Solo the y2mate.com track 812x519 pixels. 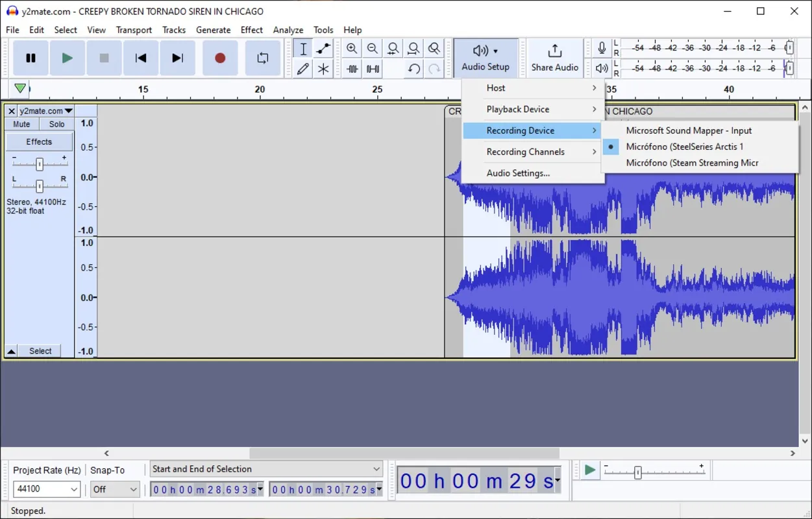[x=56, y=124]
